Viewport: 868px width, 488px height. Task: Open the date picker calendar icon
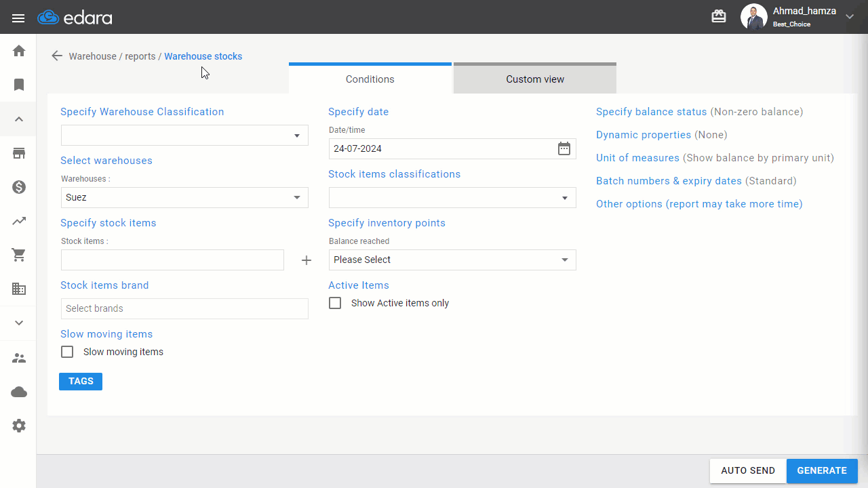[564, 148]
